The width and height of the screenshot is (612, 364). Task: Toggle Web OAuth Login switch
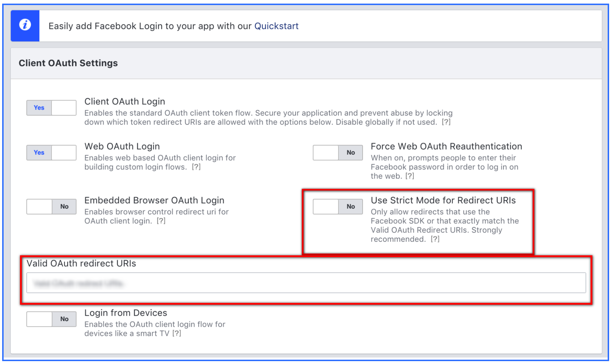(51, 153)
